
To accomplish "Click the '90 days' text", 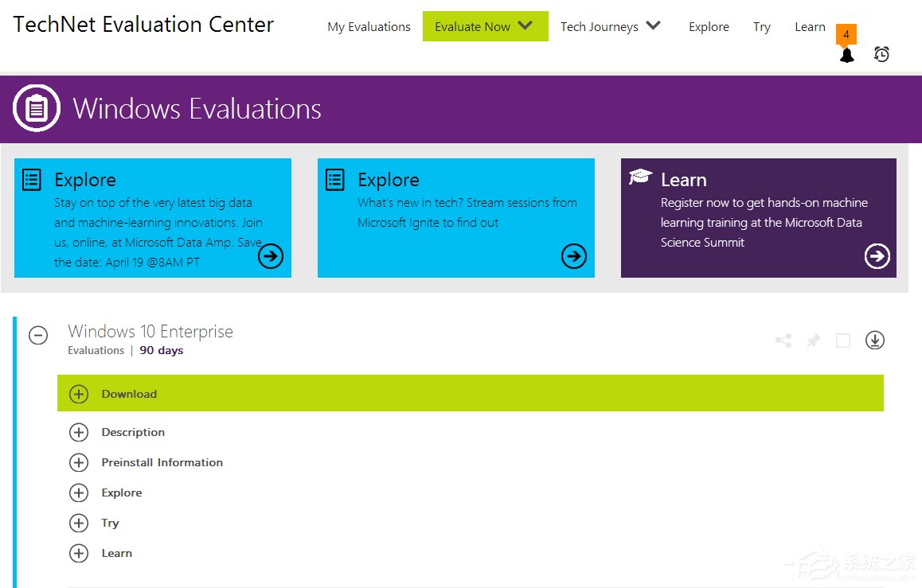I will click(x=161, y=350).
